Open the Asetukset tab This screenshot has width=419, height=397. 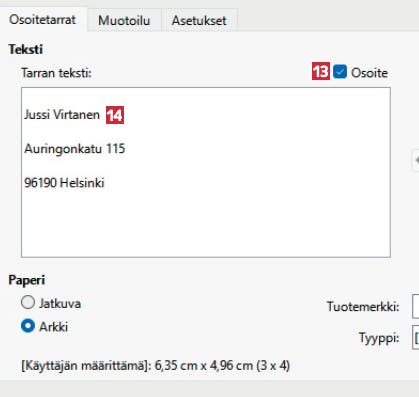click(x=199, y=20)
